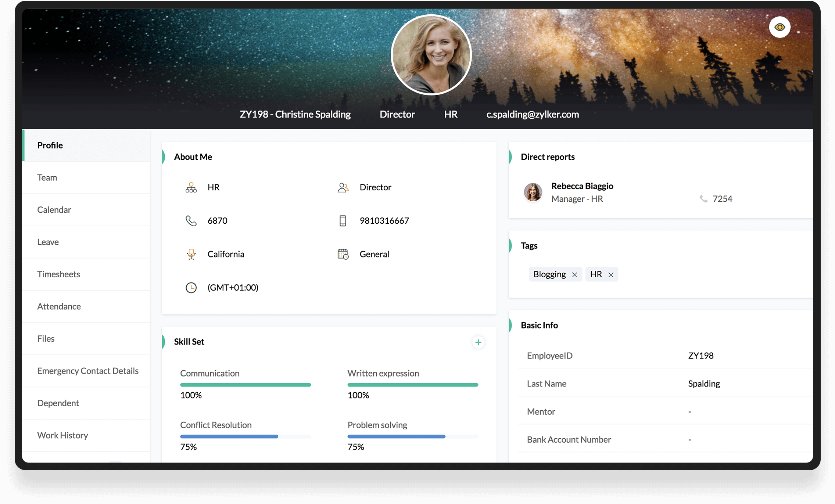Screen dimensions: 835x504
Task: Click the phone extension icon beside 6870
Action: click(x=191, y=221)
